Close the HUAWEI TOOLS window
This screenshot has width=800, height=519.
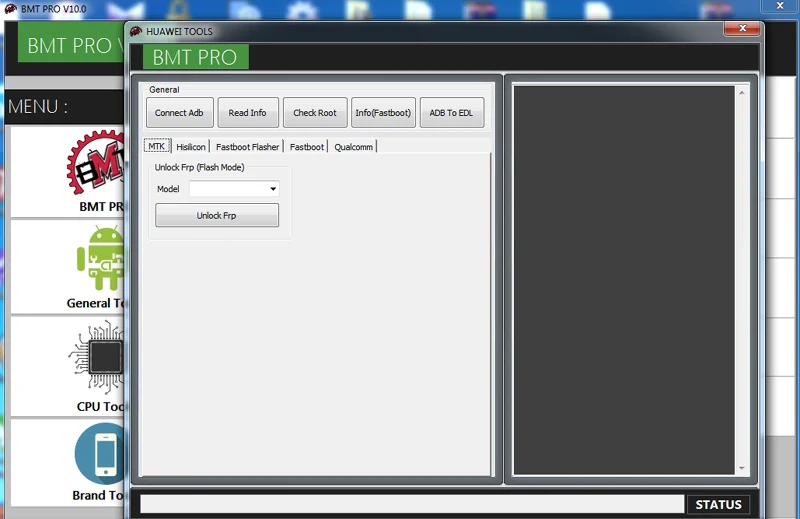[x=742, y=29]
